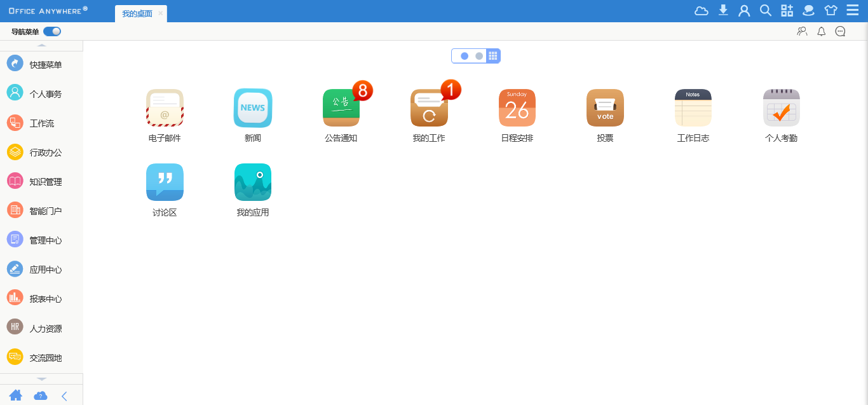Open the hamburger menu at top right
Viewport: 868px width, 405px height.
852,10
